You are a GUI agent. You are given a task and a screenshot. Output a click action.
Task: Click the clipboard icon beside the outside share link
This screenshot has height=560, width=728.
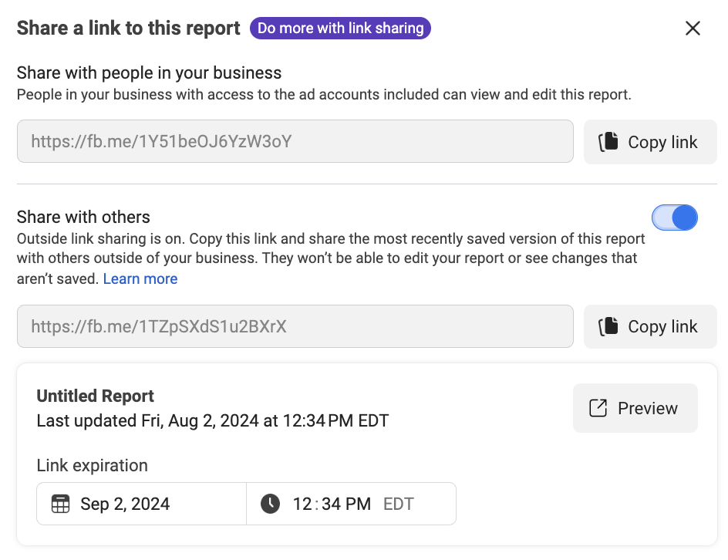pyautogui.click(x=608, y=326)
